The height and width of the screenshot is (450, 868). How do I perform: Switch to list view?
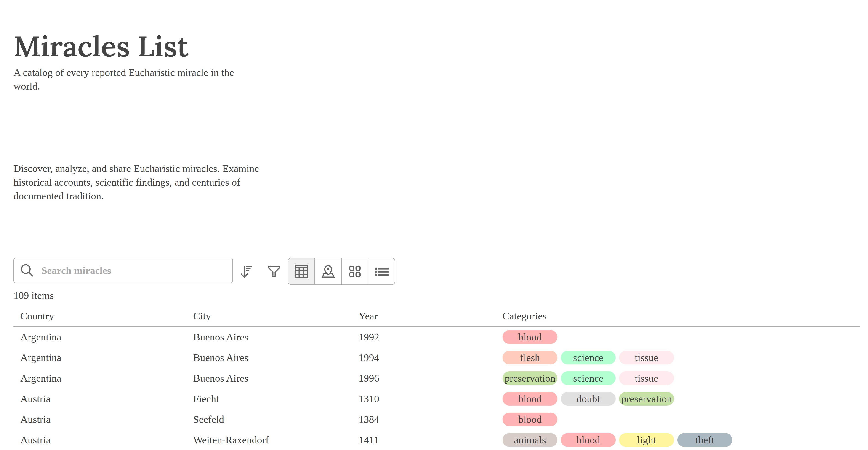pos(381,271)
